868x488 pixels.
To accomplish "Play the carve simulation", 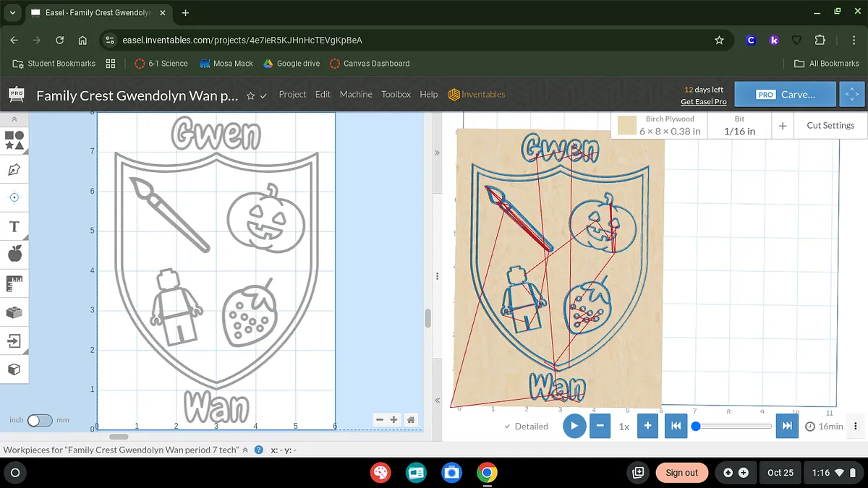I will coord(574,426).
